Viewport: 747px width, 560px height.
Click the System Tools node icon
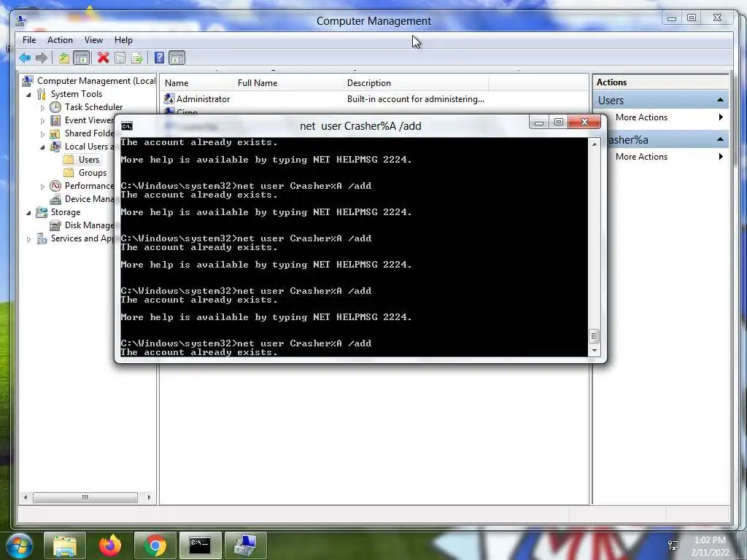(42, 94)
